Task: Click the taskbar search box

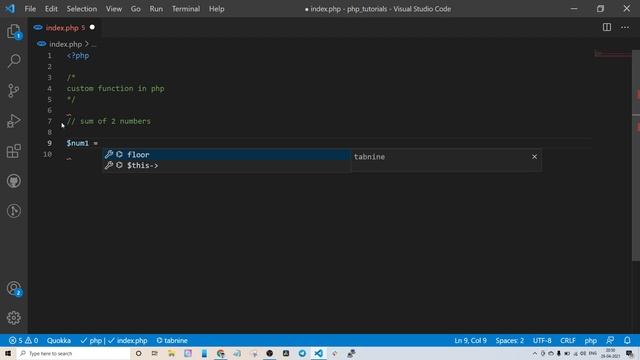Action: [x=73, y=353]
